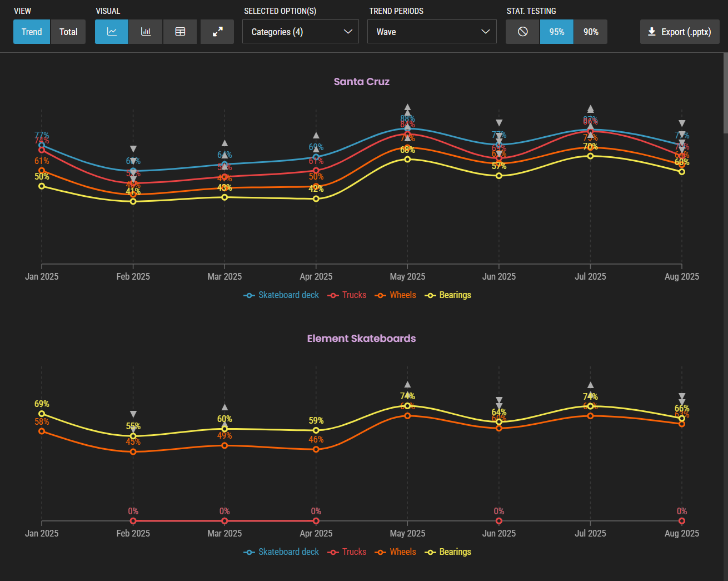Open the Categories (4) dropdown
This screenshot has width=728, height=581.
pos(301,32)
